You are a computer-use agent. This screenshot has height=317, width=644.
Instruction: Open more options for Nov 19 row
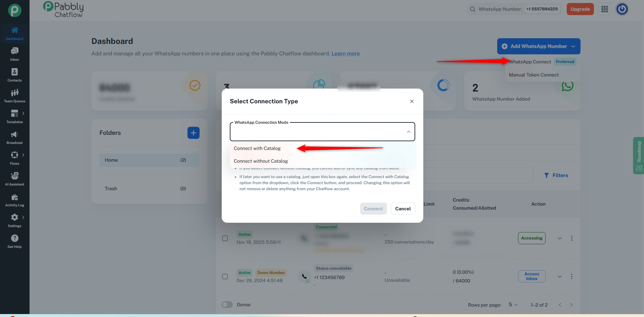point(572,238)
